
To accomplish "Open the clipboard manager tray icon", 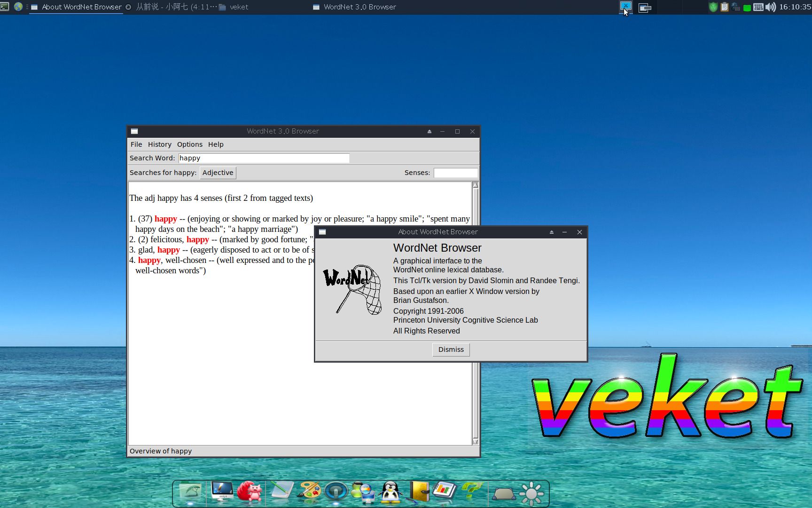I will pos(724,7).
